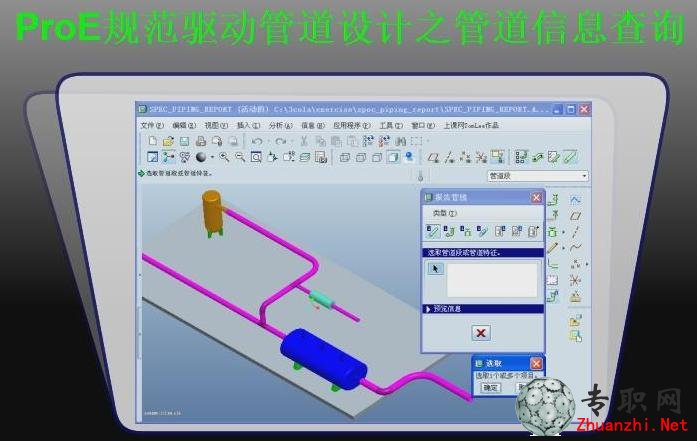Click the white selection list box
Screen dimensions: 697x441
pyautogui.click(x=492, y=280)
